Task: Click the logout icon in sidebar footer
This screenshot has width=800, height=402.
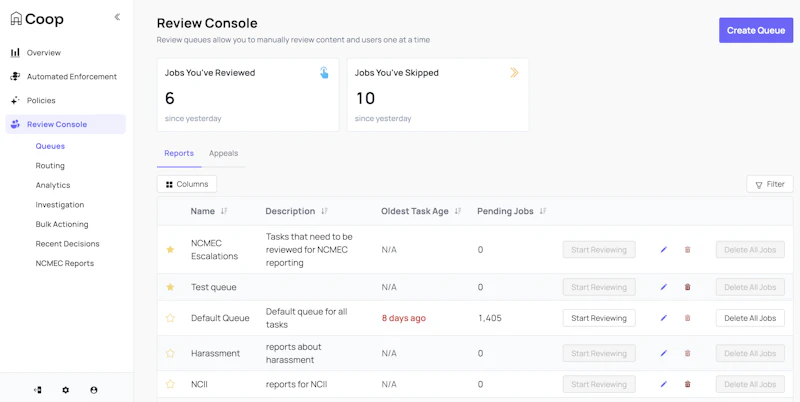Action: point(37,390)
